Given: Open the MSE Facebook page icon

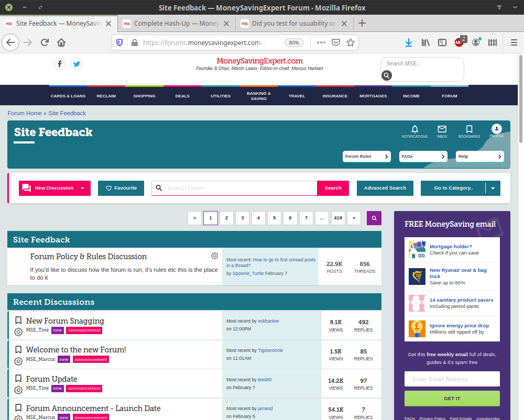Looking at the screenshot, I should point(60,64).
